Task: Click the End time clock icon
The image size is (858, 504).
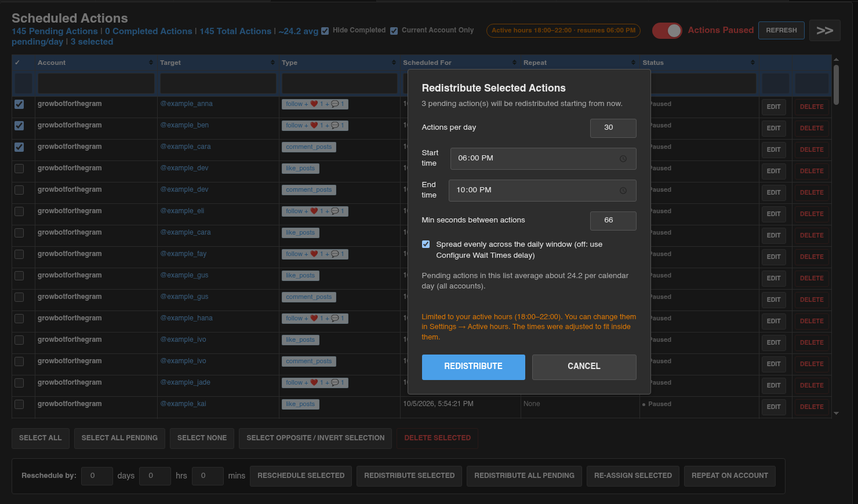Action: tap(623, 191)
